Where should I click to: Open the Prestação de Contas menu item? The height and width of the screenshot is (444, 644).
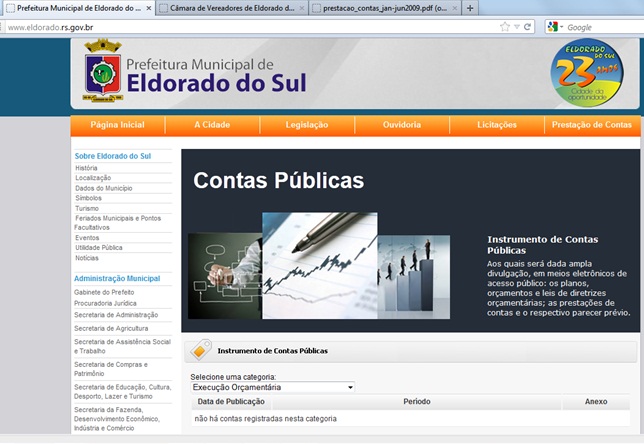(x=592, y=125)
